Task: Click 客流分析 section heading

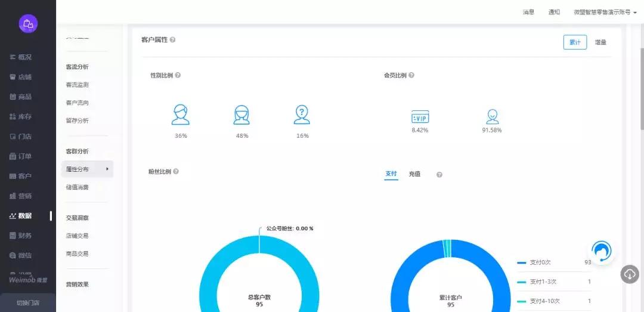Action: [77, 67]
